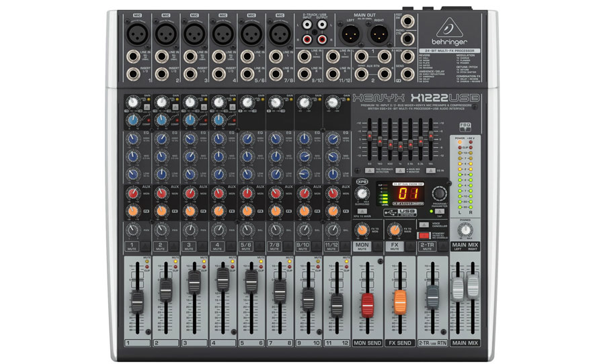Toggle the XPQ TO MAIN button
Viewport: 605px width, 364px height.
(362, 211)
